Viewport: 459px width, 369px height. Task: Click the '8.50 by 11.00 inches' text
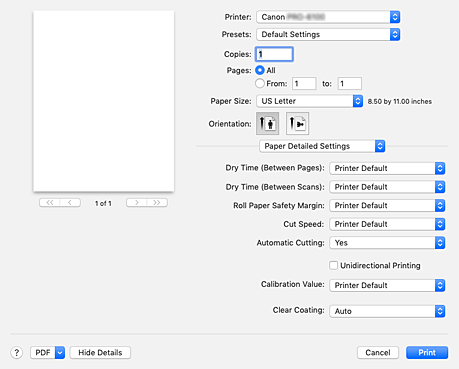click(x=400, y=101)
